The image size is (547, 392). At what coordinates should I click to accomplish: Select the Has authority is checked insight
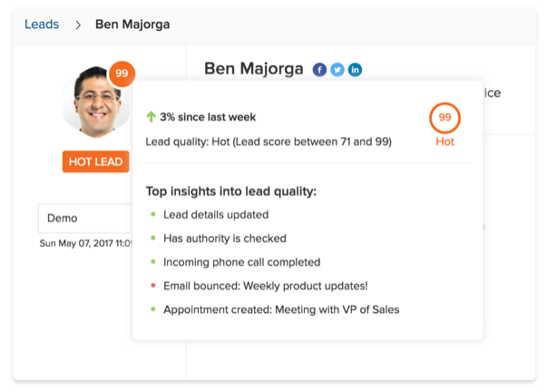click(x=225, y=239)
